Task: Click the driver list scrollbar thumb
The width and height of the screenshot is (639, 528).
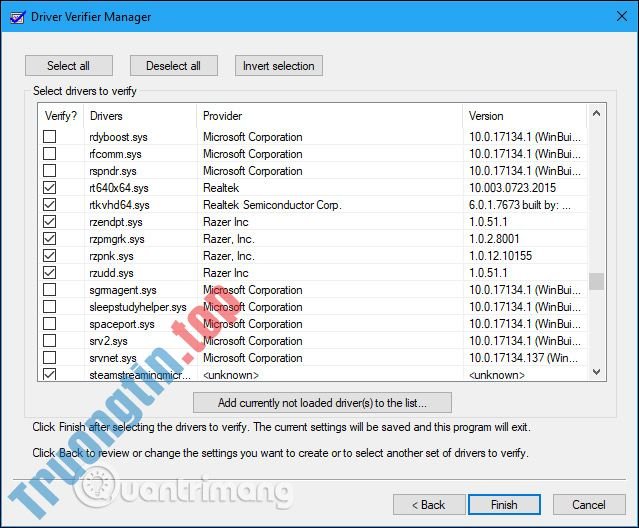Action: click(597, 281)
